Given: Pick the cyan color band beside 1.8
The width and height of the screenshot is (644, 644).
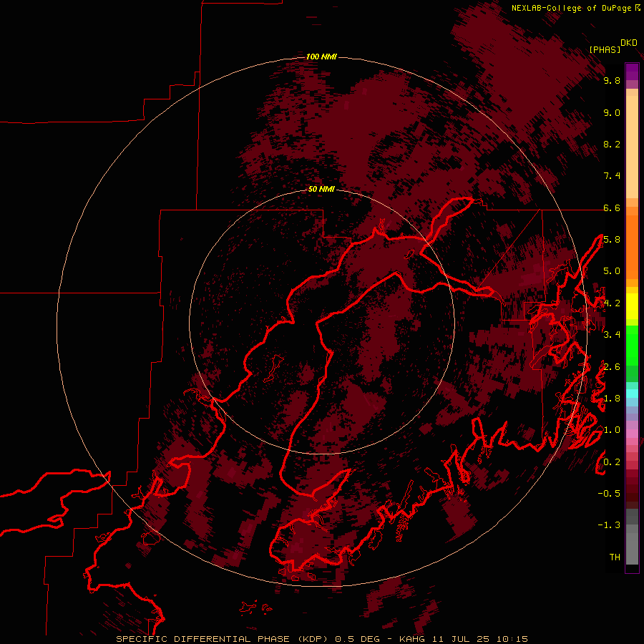Looking at the screenshot, I should [x=632, y=394].
